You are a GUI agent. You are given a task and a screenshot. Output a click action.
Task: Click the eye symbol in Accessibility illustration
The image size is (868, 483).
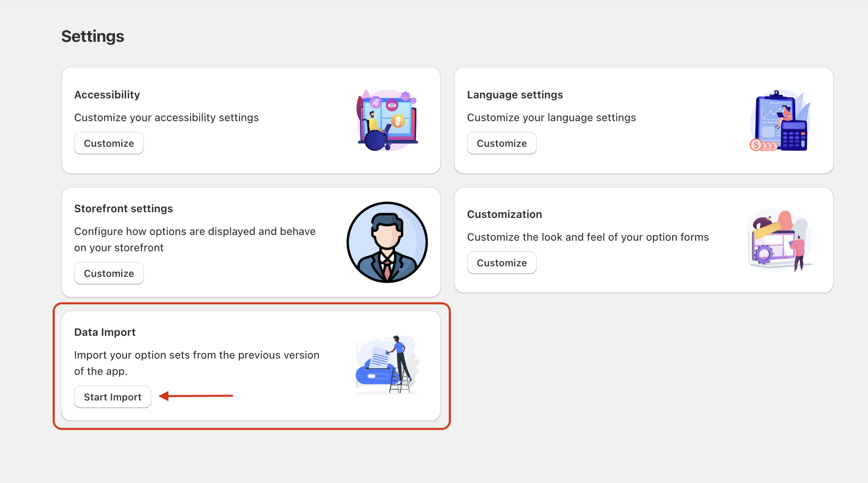tap(392, 104)
